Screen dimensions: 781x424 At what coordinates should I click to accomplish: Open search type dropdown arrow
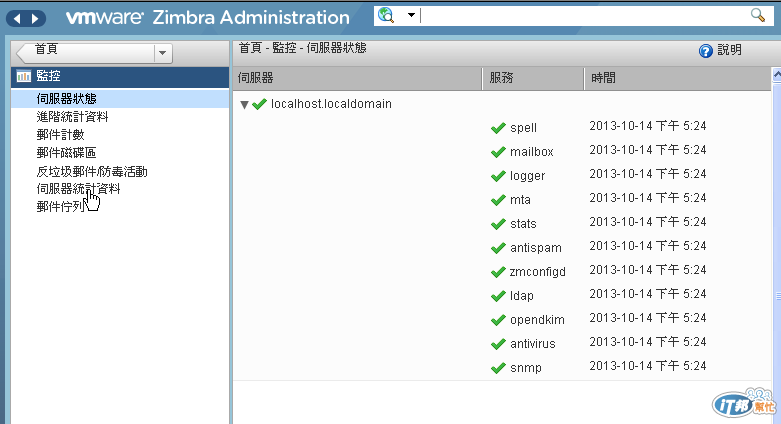point(410,16)
